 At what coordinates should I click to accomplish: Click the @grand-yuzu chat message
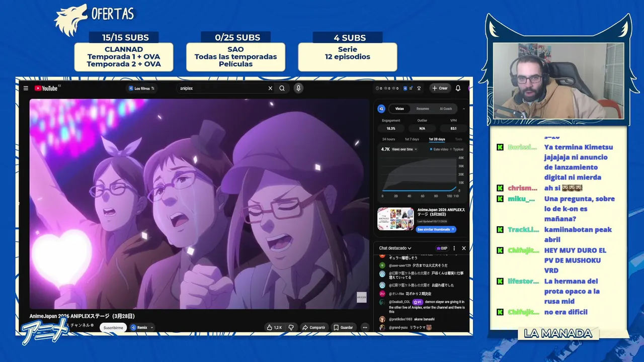[406, 328]
